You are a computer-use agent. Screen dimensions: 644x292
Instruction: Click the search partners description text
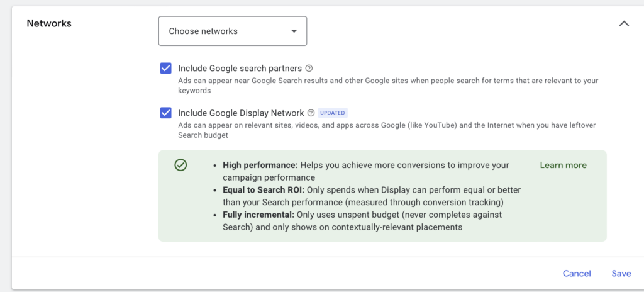click(x=388, y=86)
